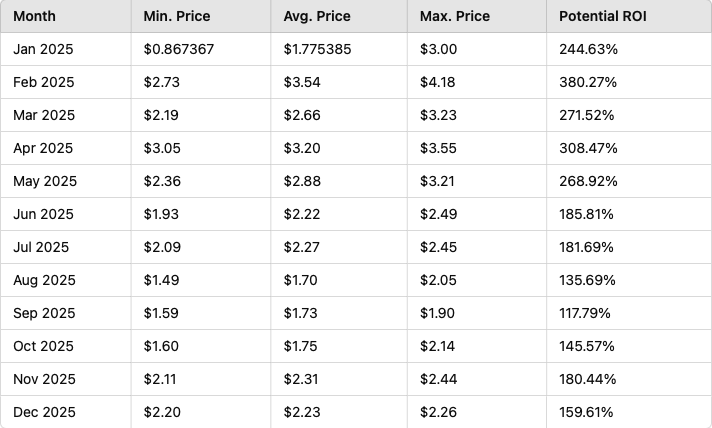Select the Jan 2025 row label

pyautogui.click(x=43, y=49)
